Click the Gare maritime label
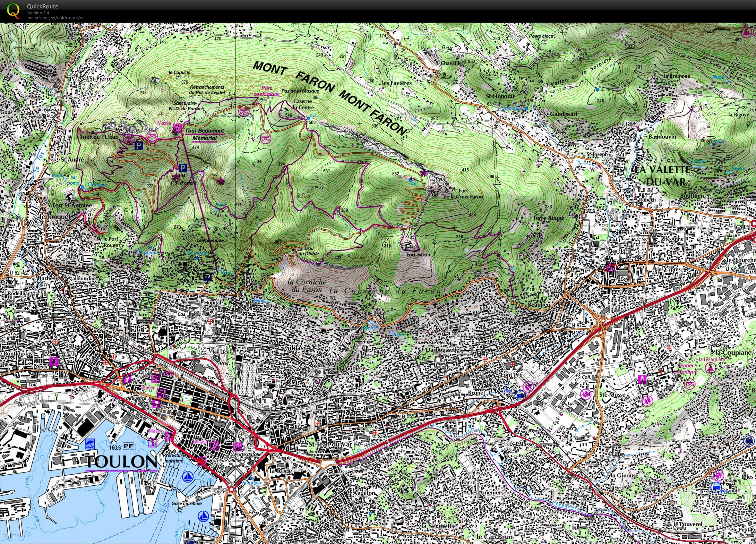The image size is (756, 544). (x=187, y=503)
